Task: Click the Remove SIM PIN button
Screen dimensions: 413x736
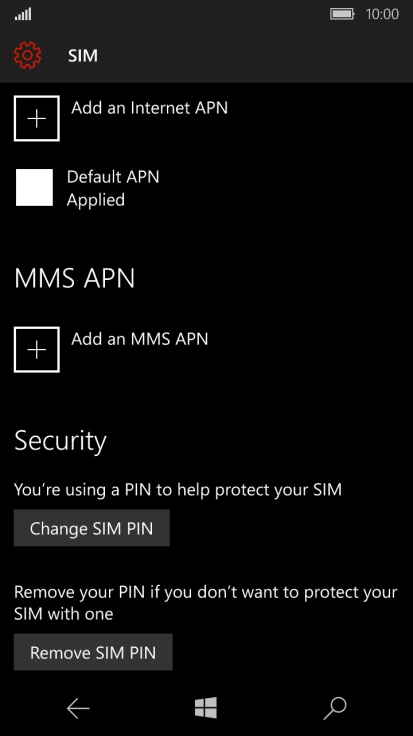Action: 93,652
